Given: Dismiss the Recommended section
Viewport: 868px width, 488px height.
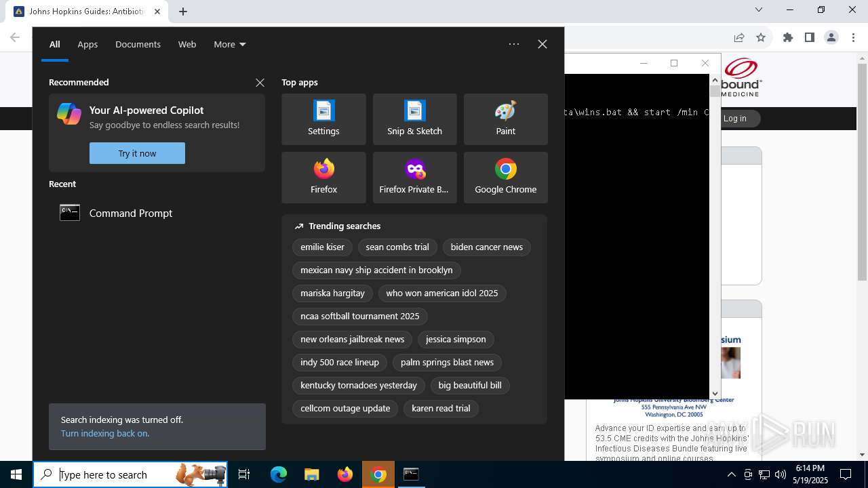Looking at the screenshot, I should (x=260, y=83).
